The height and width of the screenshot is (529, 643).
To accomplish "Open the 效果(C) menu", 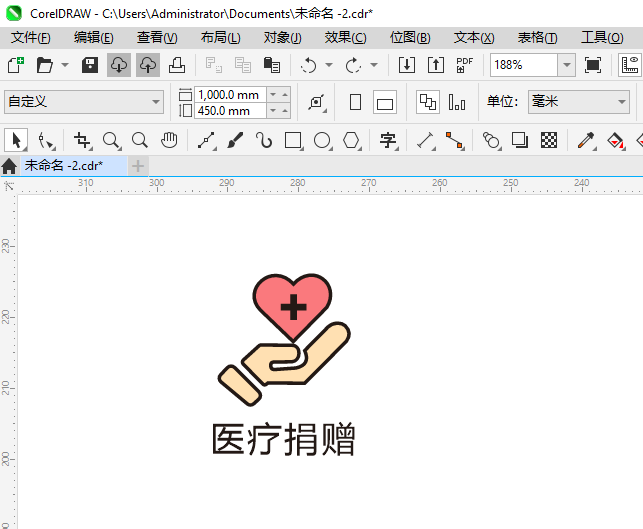I will (345, 38).
